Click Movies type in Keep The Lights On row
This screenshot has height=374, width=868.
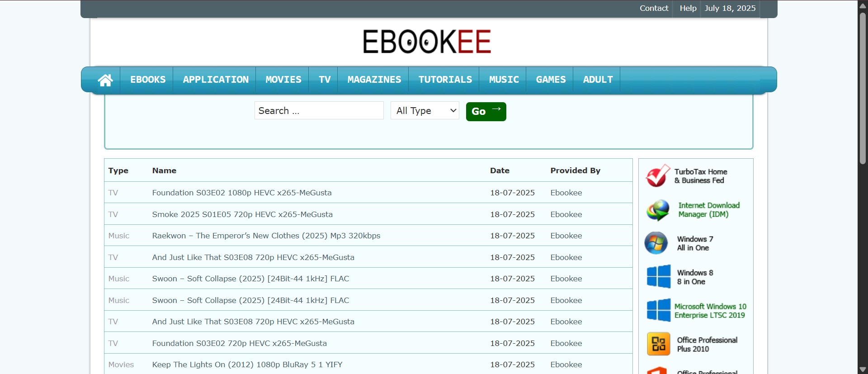[121, 365]
